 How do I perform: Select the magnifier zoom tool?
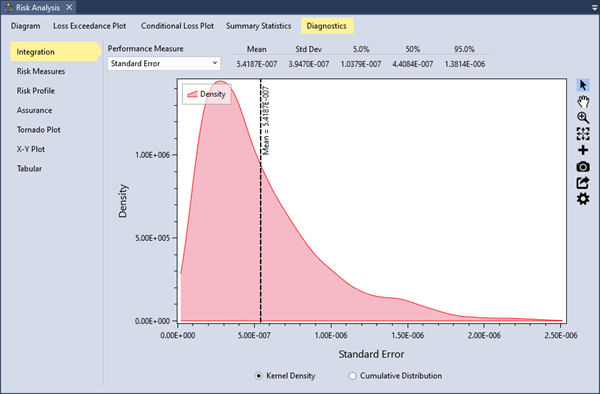tap(583, 117)
